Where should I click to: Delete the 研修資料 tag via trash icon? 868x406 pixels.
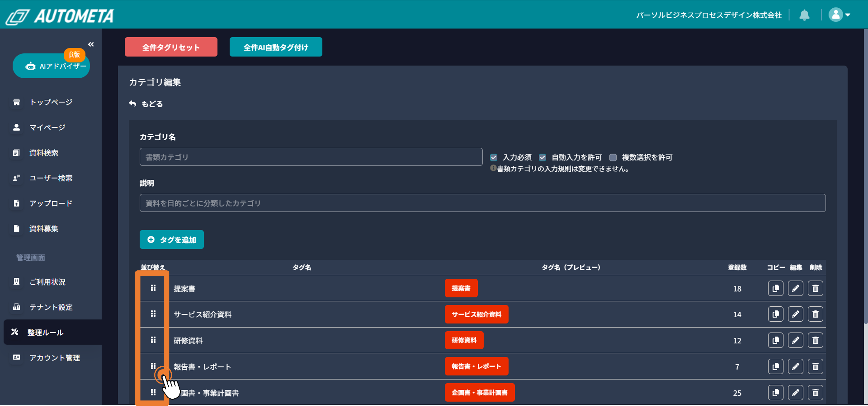click(x=815, y=340)
